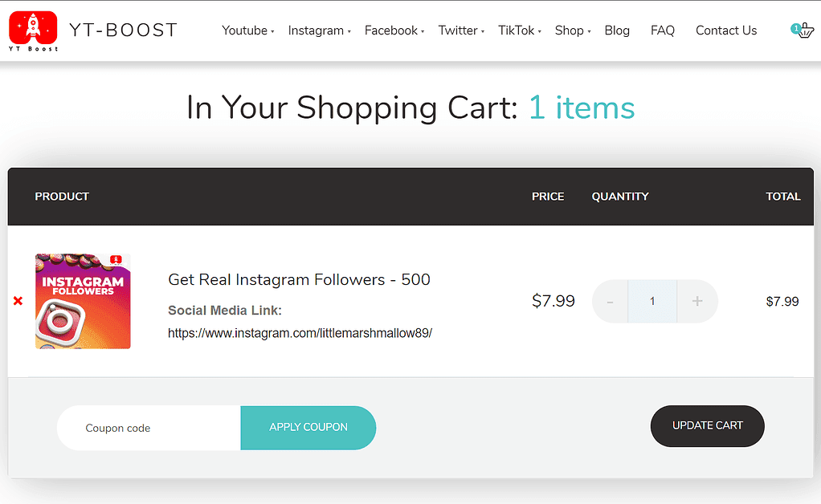The height and width of the screenshot is (504, 821).
Task: Expand the Facebook dropdown
Action: (390, 30)
